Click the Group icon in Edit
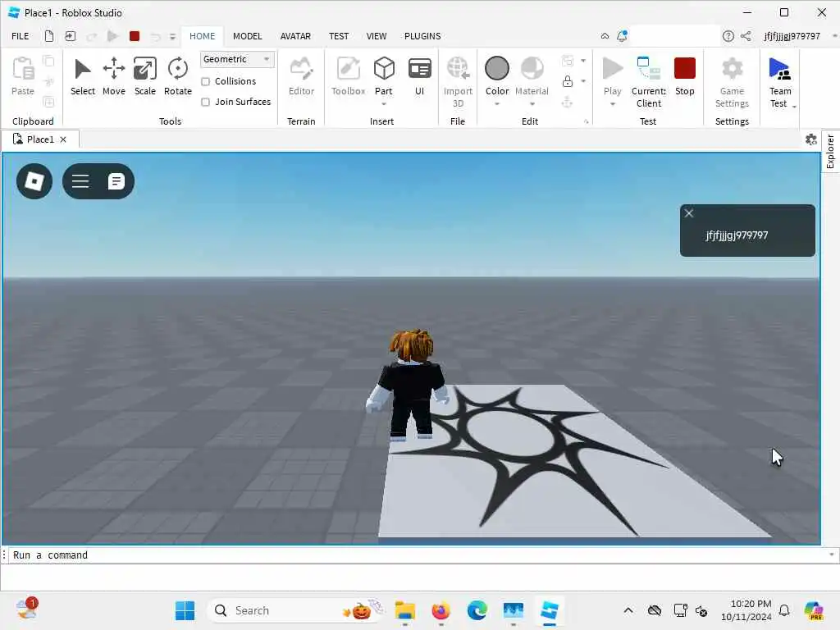 (x=568, y=61)
